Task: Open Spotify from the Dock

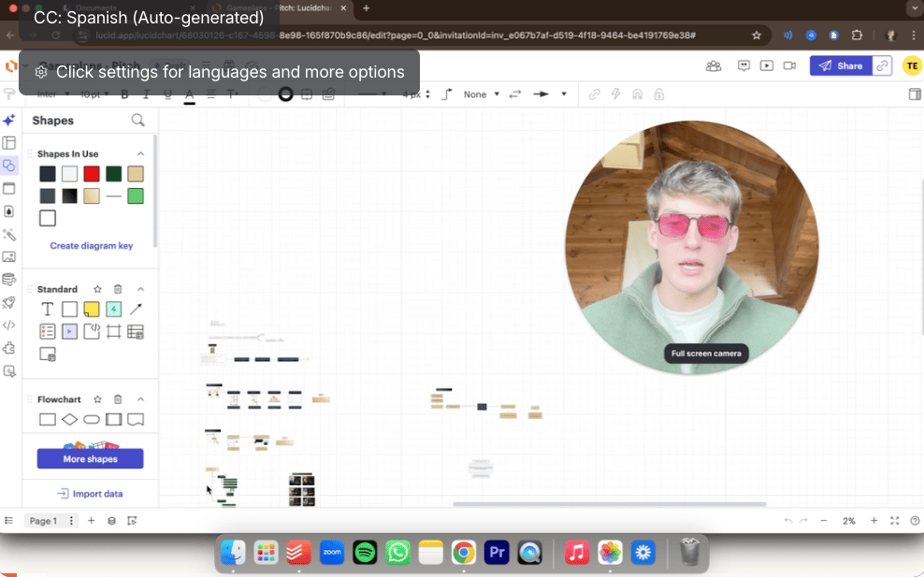Action: click(365, 553)
